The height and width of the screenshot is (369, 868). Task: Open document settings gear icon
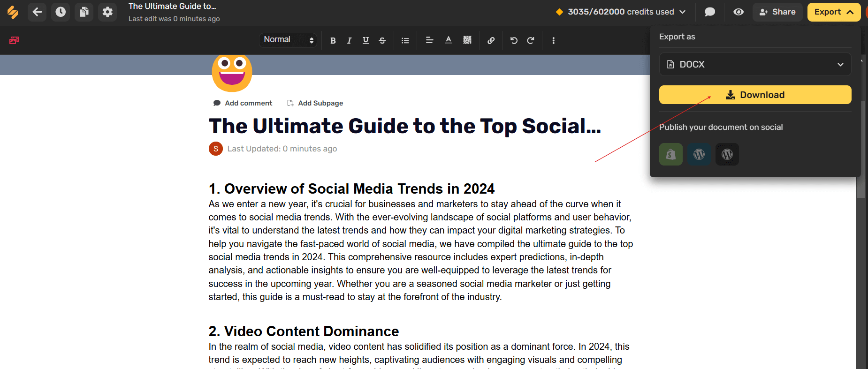[107, 12]
